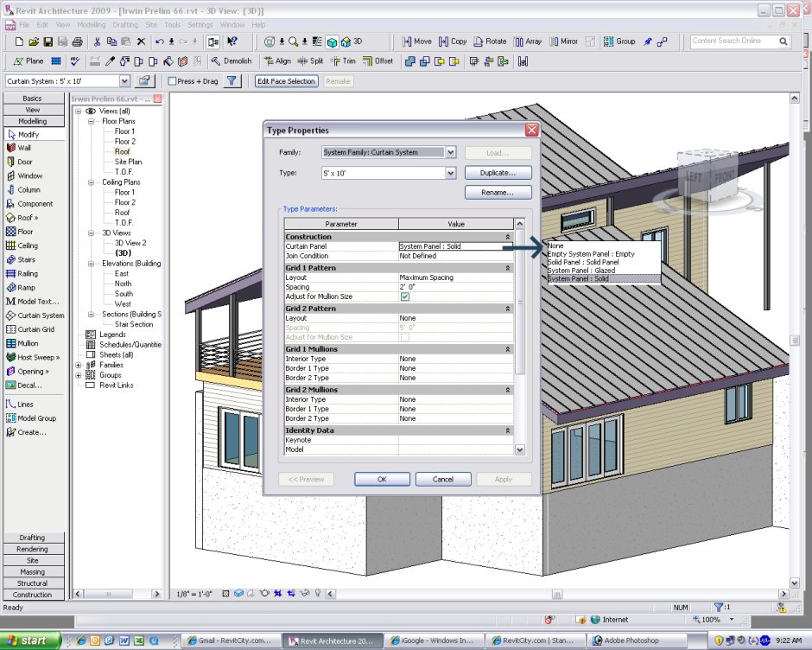Select the Component tool

click(29, 204)
